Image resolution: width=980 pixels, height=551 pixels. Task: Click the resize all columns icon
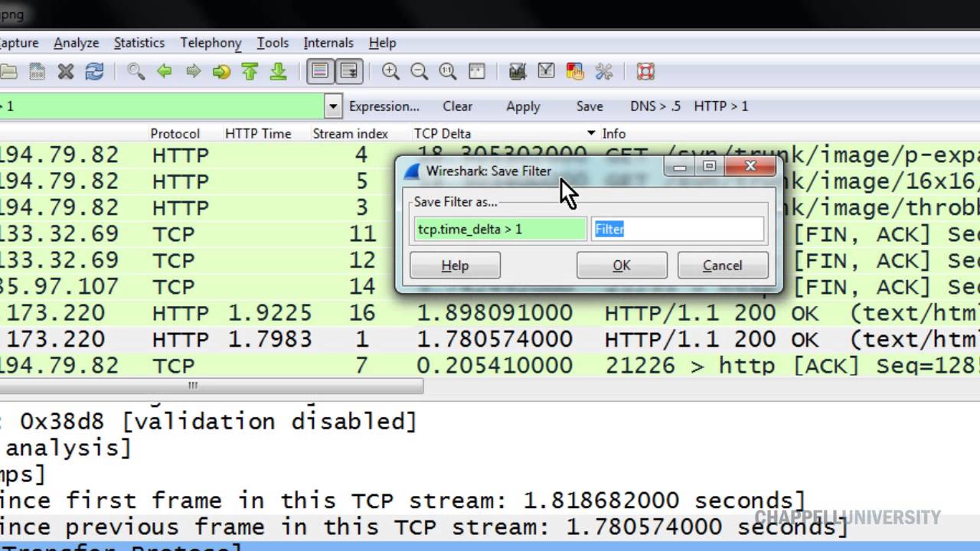click(476, 72)
